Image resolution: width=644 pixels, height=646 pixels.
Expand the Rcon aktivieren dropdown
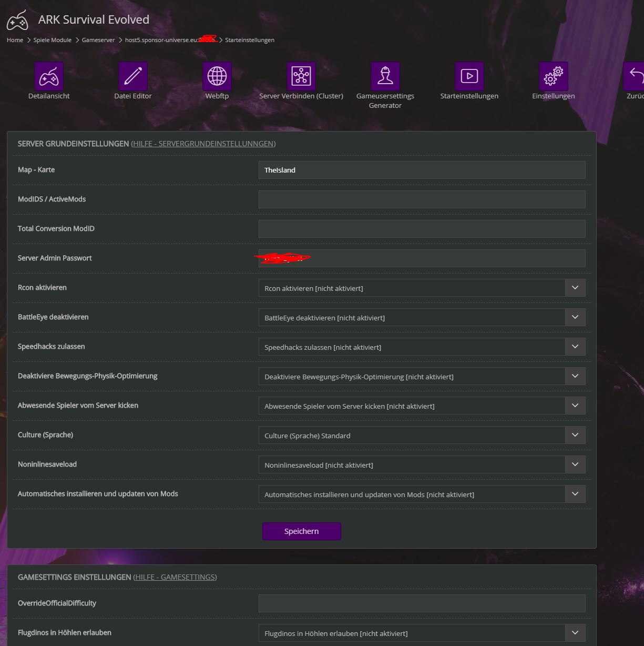422,288
